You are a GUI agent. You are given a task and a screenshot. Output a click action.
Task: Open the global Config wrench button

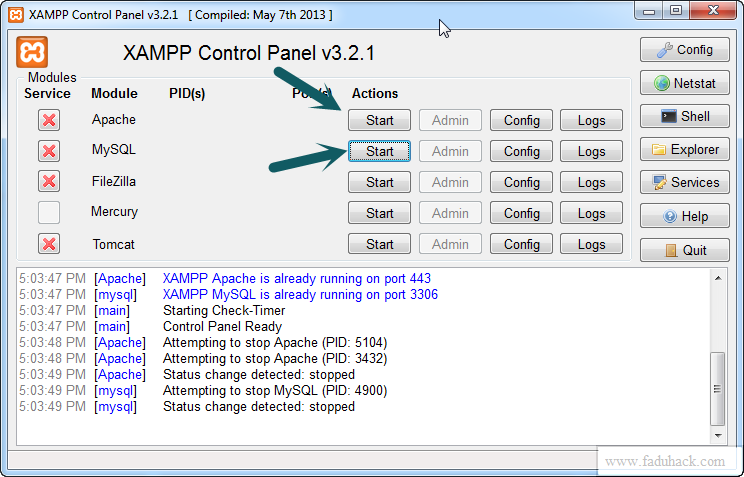pyautogui.click(x=685, y=50)
